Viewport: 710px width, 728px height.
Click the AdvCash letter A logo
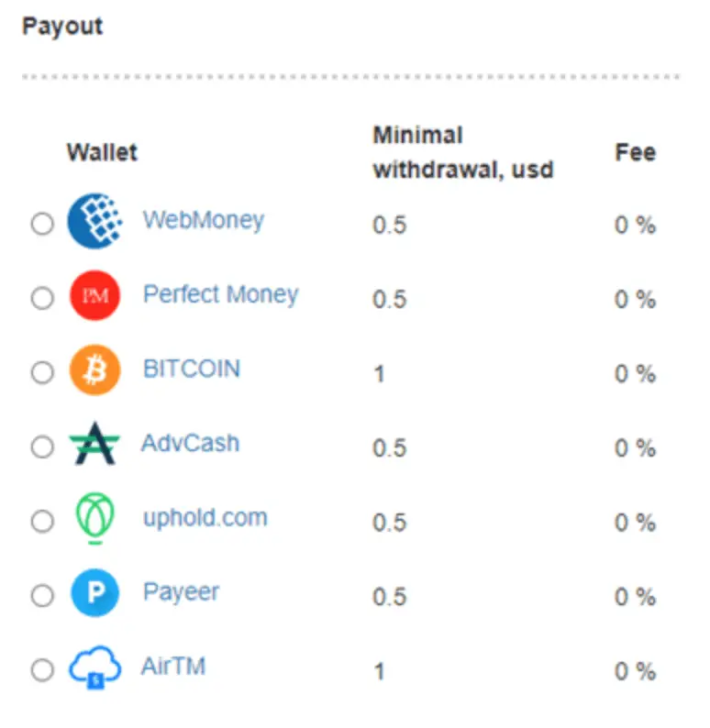point(94,444)
